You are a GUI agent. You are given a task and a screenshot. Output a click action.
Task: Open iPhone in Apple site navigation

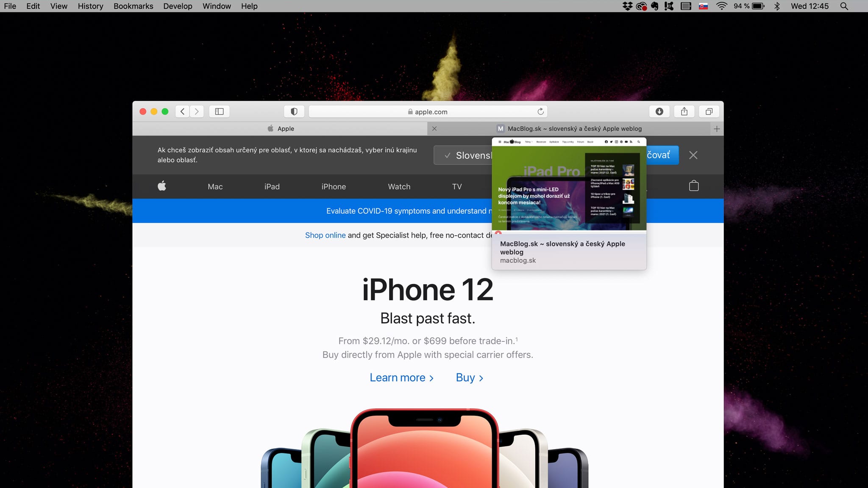[x=334, y=186]
